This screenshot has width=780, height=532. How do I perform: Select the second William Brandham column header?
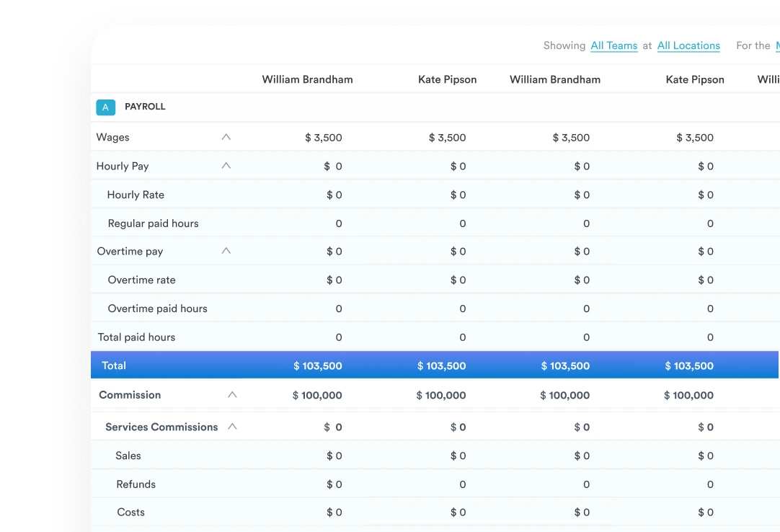(x=554, y=79)
